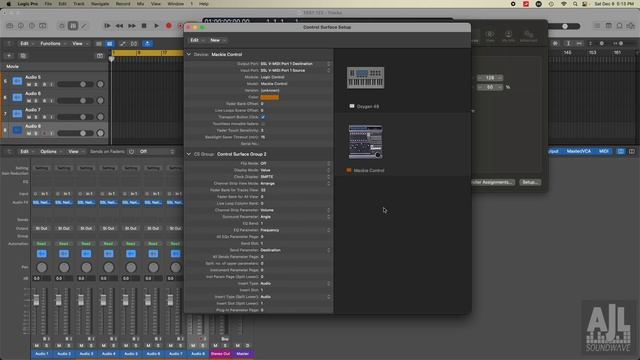Mute the Stereo Out channel strip
Viewport: 640px width, 360px height.
(215, 346)
